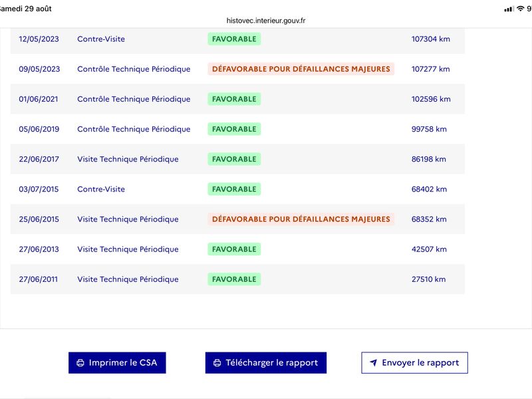Click the Imprimer le CSA button
532x399 pixels.
click(x=117, y=362)
